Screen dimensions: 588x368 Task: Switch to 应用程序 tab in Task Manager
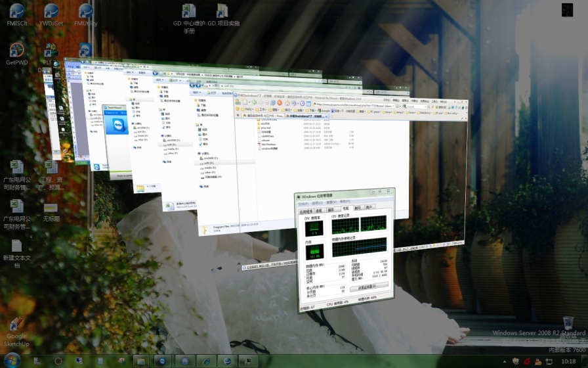click(306, 212)
